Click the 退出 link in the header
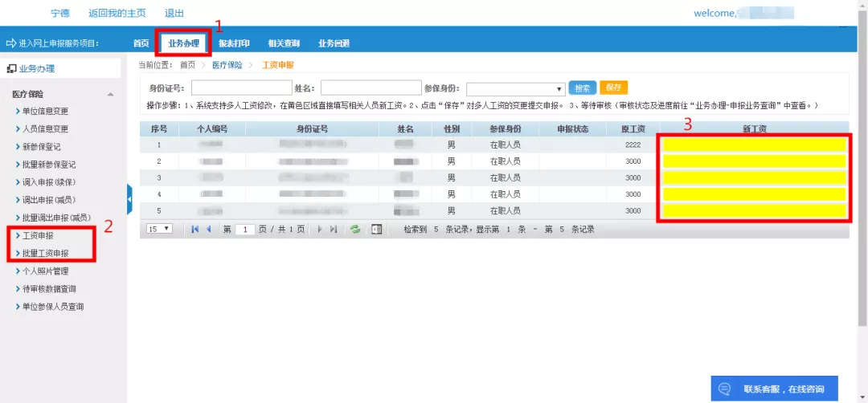868x403 pixels. pos(174,13)
